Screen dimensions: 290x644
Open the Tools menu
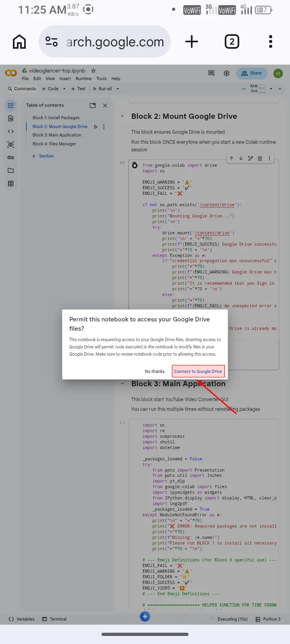[101, 79]
